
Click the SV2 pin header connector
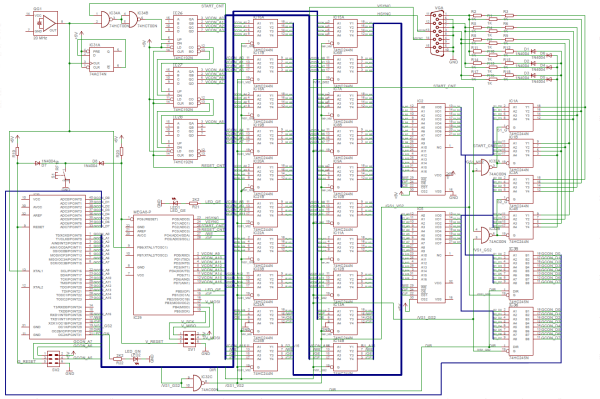click(x=54, y=359)
